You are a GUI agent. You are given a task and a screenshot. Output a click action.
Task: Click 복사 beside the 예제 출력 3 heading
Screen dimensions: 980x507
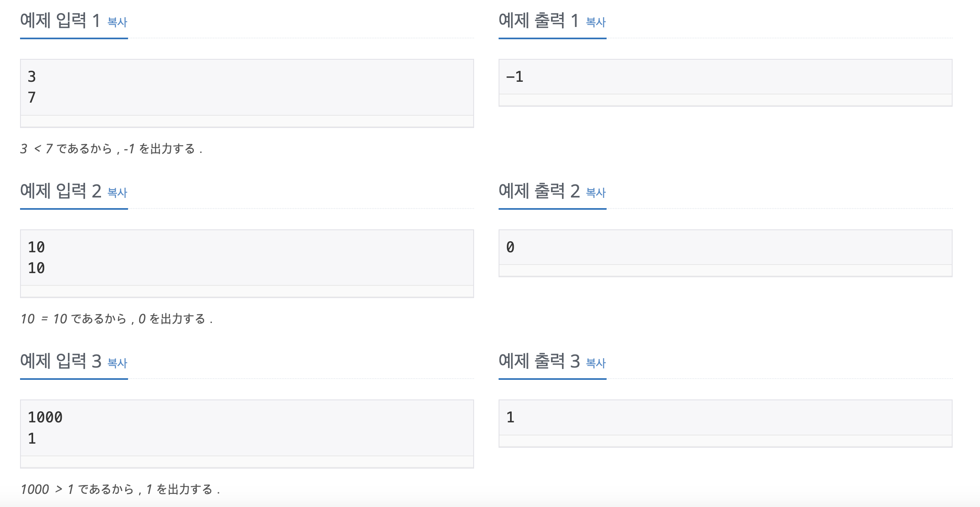pos(596,363)
